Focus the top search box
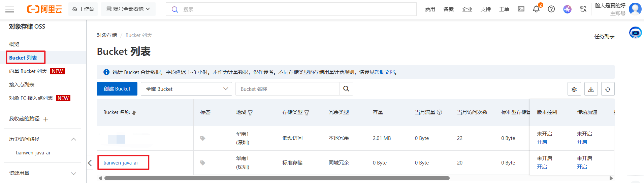This screenshot has width=644, height=183. click(291, 9)
